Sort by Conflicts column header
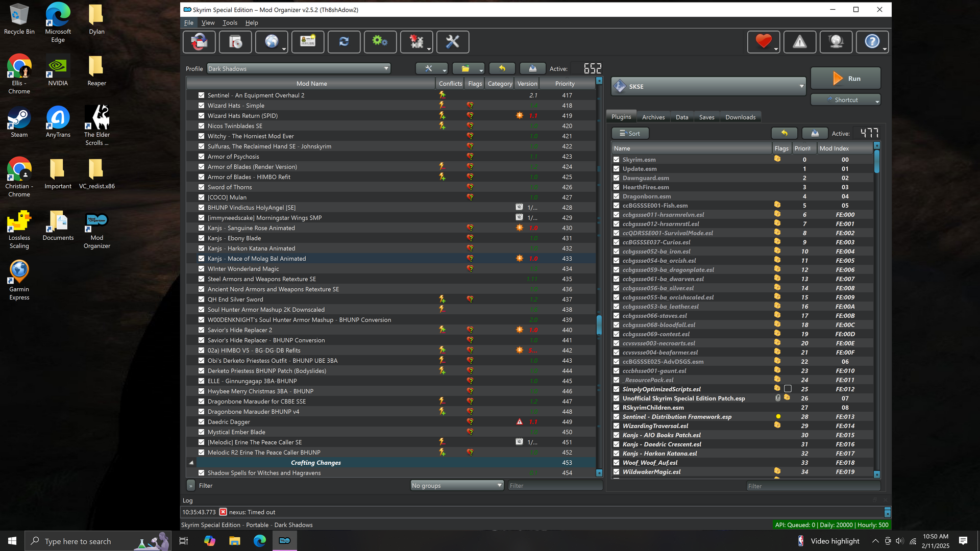This screenshot has width=980, height=551. click(x=450, y=84)
